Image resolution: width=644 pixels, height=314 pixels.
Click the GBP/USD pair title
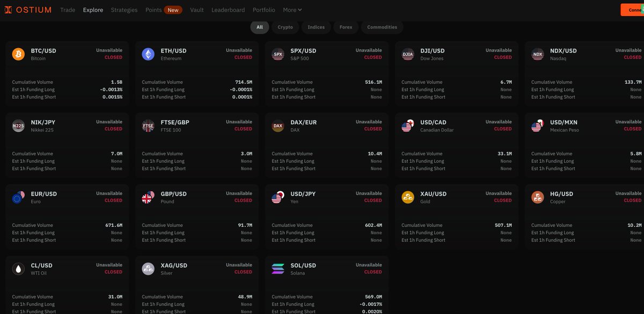(x=174, y=194)
